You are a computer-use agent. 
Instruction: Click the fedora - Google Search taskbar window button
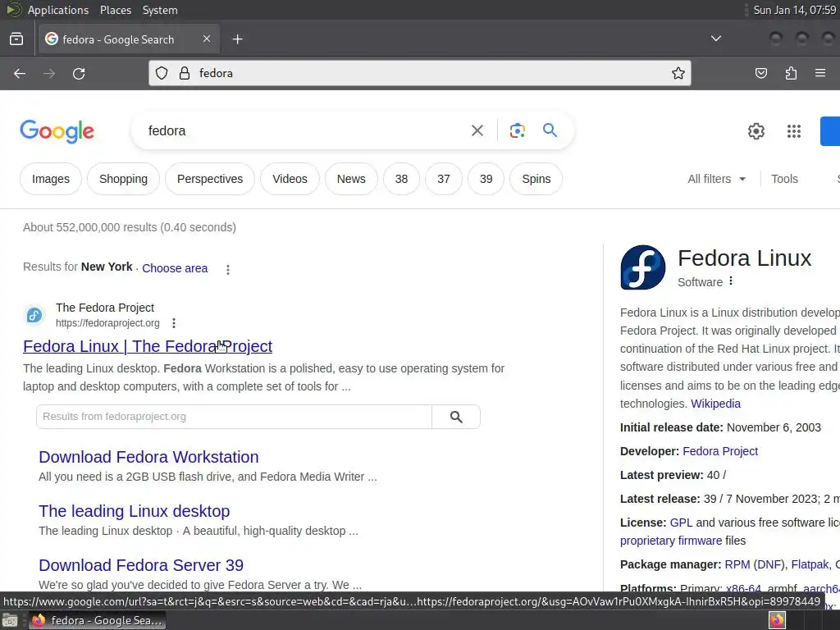coord(97,620)
